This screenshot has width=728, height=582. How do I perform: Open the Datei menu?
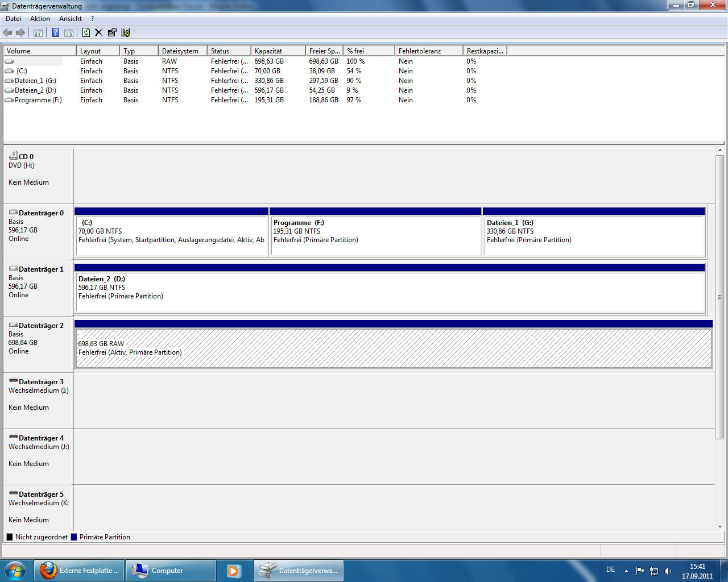tap(13, 19)
